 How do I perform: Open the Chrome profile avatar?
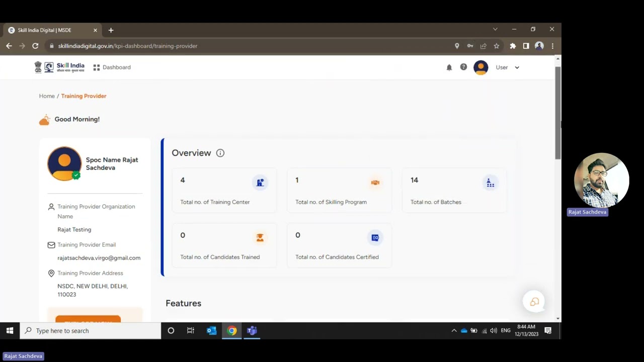pos(539,46)
